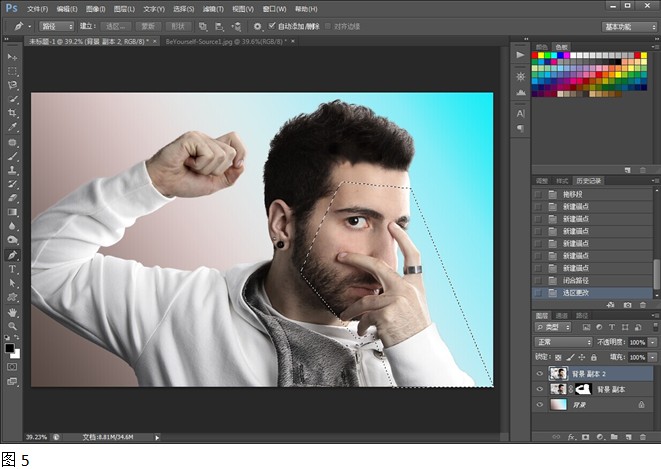Viewport: 661px width, 469px height.
Task: Open 填充 fill slider arrow
Action: click(x=653, y=357)
